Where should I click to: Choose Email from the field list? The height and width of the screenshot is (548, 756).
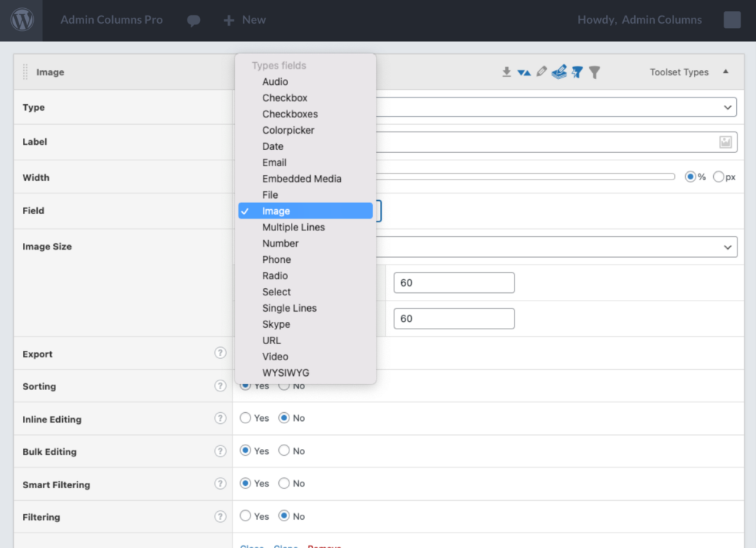(305, 162)
